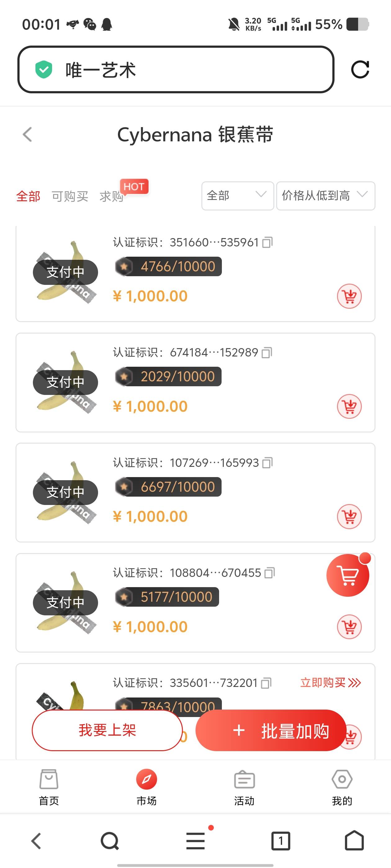
Task: Switch to the 可购买 filter tab
Action: [x=70, y=196]
